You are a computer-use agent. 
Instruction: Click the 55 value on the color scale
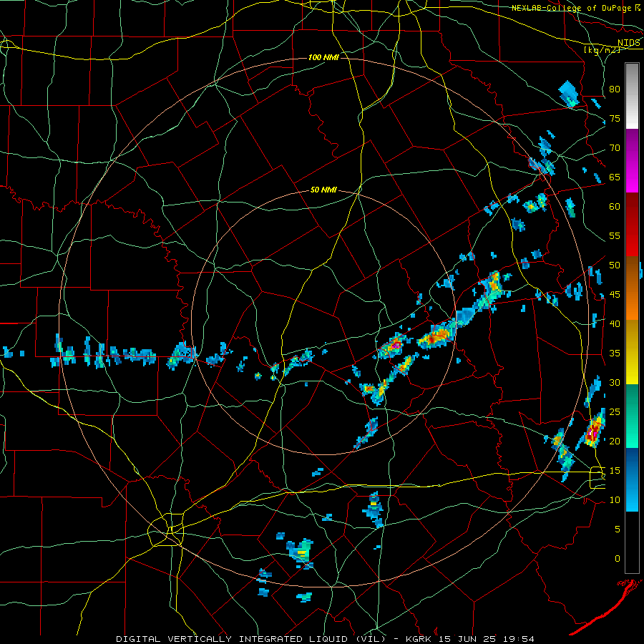pyautogui.click(x=615, y=236)
